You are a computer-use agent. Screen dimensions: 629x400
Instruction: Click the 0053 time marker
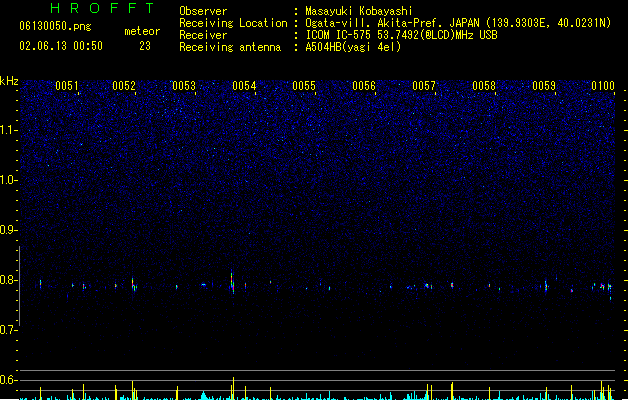tap(184, 86)
